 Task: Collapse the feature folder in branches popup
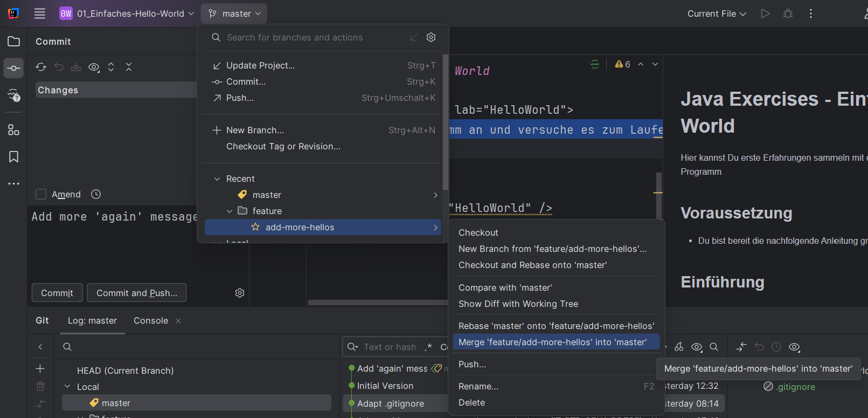tap(230, 211)
